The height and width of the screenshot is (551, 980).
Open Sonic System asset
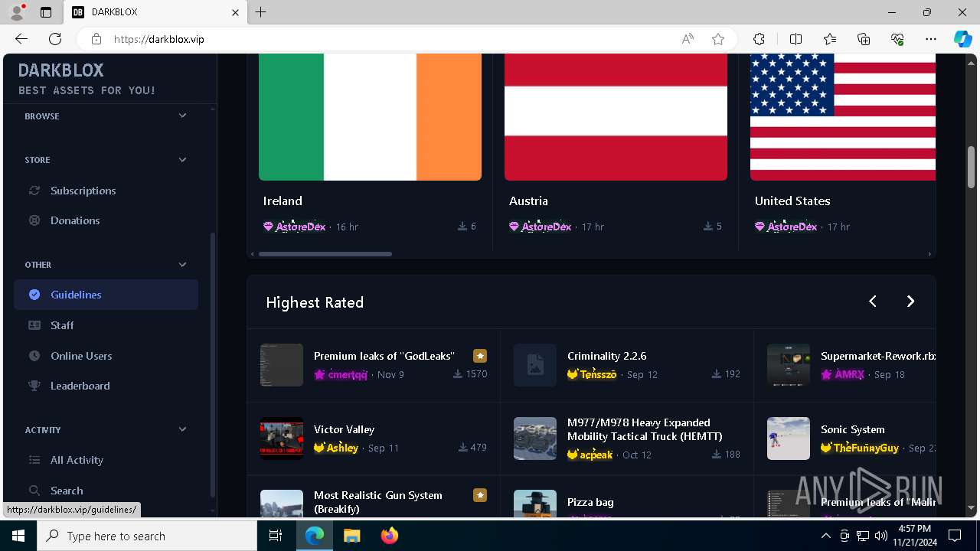852,429
